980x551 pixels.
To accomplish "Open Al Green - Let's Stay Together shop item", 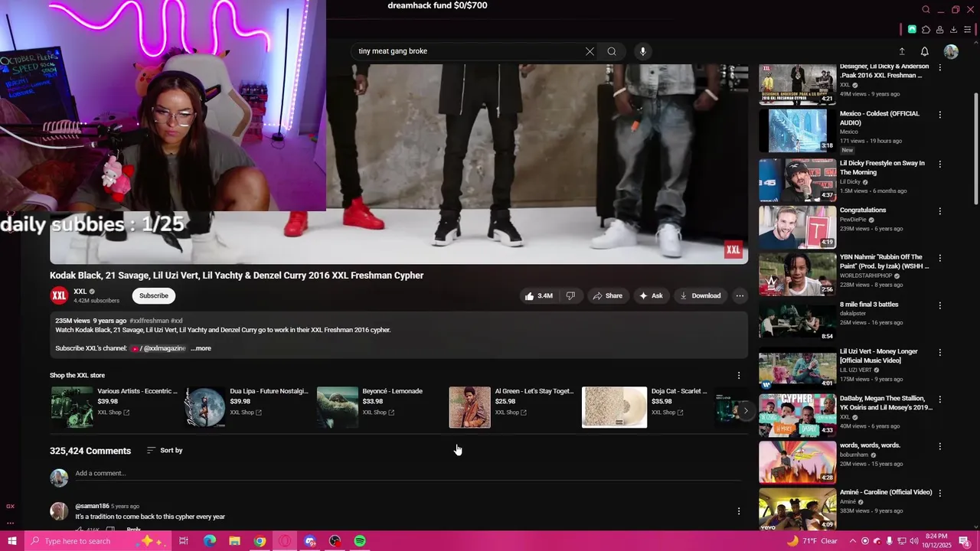I will tap(511, 407).
